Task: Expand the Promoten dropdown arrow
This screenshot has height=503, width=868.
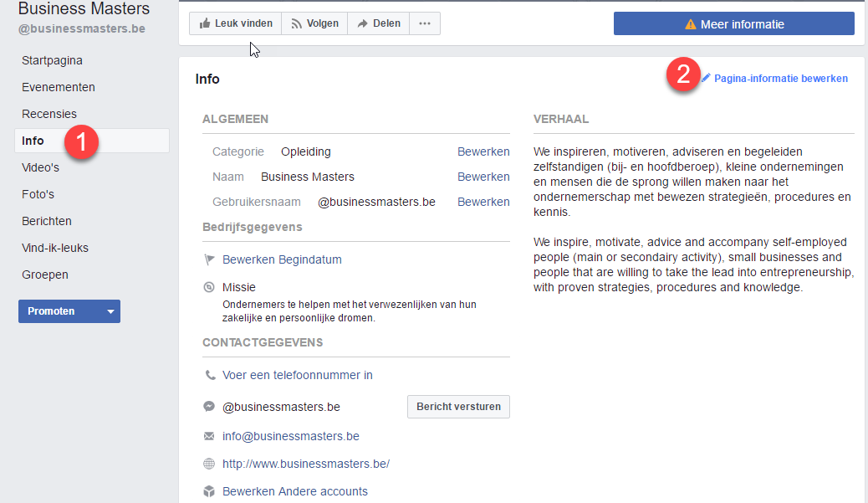Action: point(110,311)
